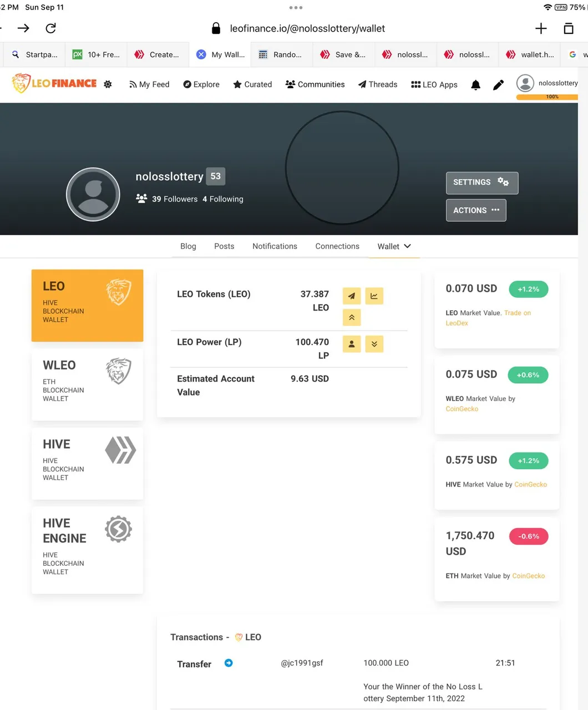This screenshot has width=588, height=710.
Task: Close the My Wall... browser tab
Action: tap(201, 54)
